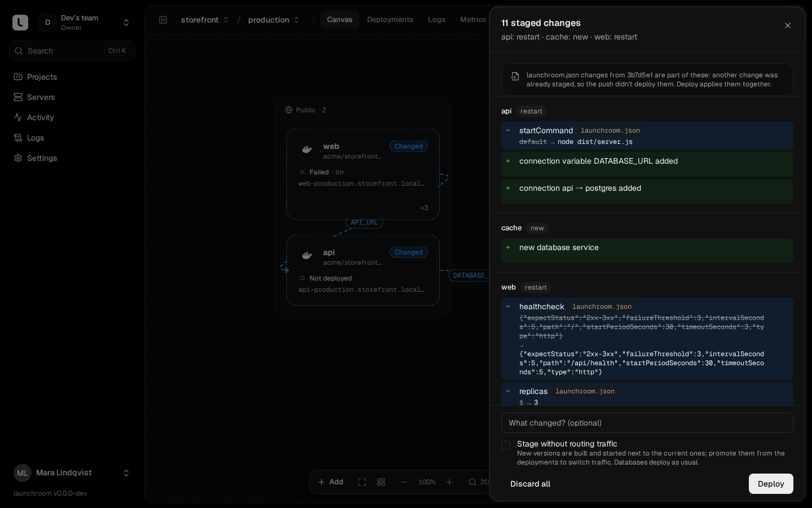
Task: Open Servers in the sidebar
Action: click(72, 97)
